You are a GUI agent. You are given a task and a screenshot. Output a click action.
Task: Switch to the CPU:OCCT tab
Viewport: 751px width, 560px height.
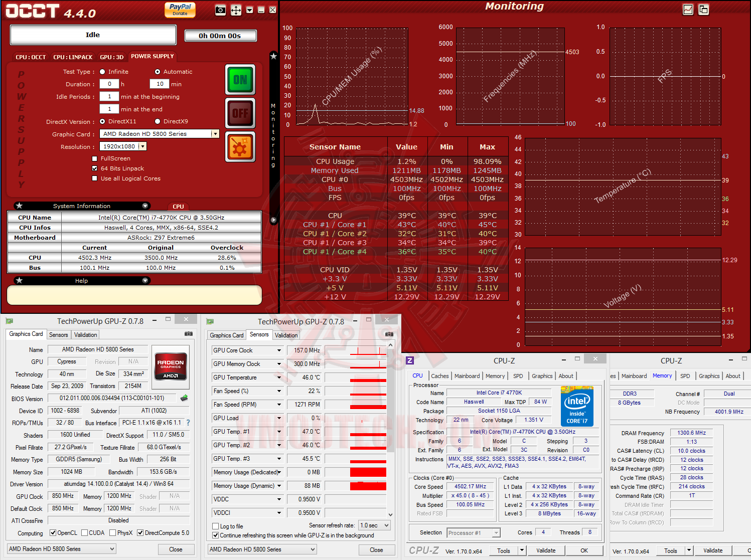[30, 57]
